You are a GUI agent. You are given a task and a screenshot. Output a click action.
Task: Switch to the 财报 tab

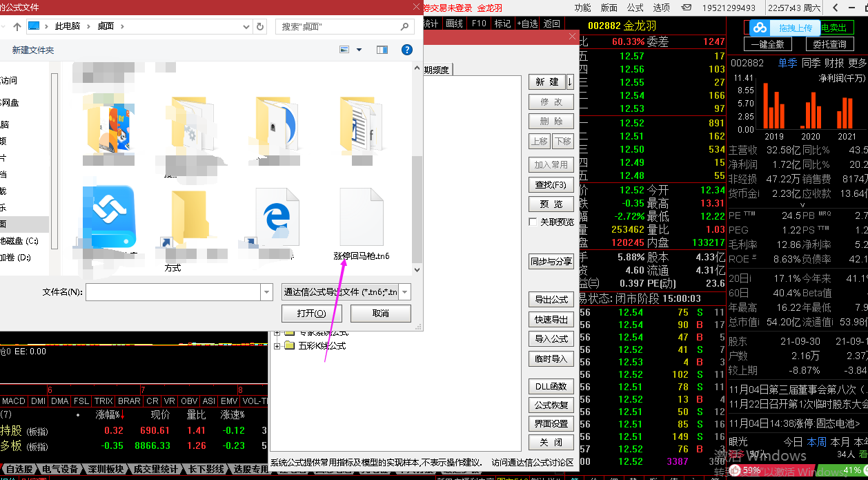[x=834, y=63]
